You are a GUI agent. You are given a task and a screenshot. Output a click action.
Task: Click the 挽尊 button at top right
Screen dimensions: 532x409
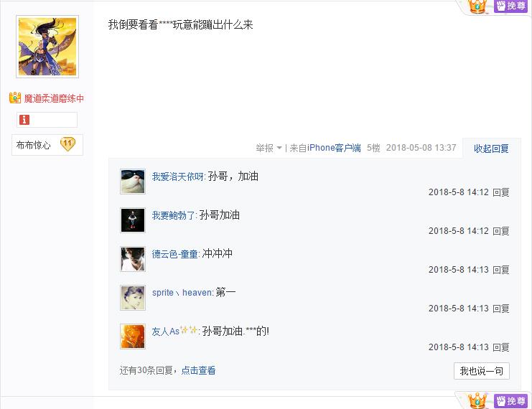click(510, 6)
